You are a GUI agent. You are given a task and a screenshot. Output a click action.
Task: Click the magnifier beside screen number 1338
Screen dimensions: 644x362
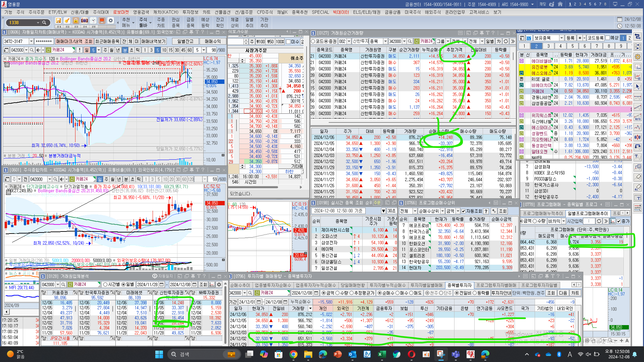pos(44,22)
